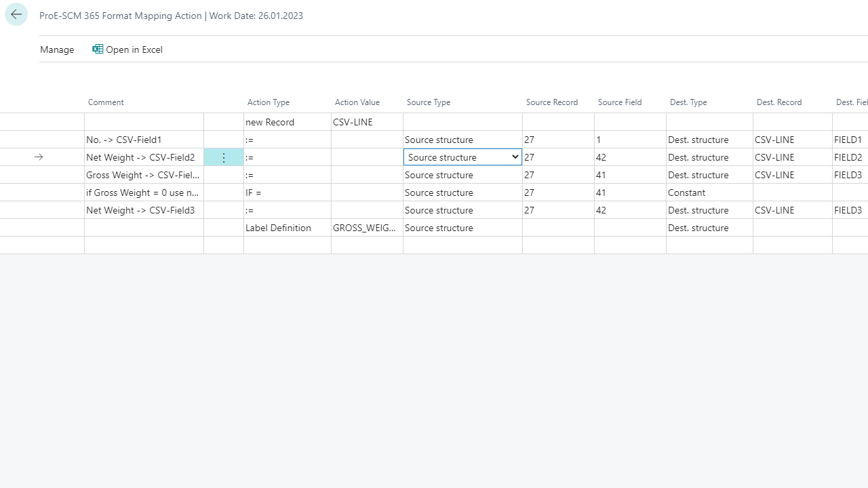
Task: Click Source Field 41 in 'IF =' row
Action: tap(630, 192)
